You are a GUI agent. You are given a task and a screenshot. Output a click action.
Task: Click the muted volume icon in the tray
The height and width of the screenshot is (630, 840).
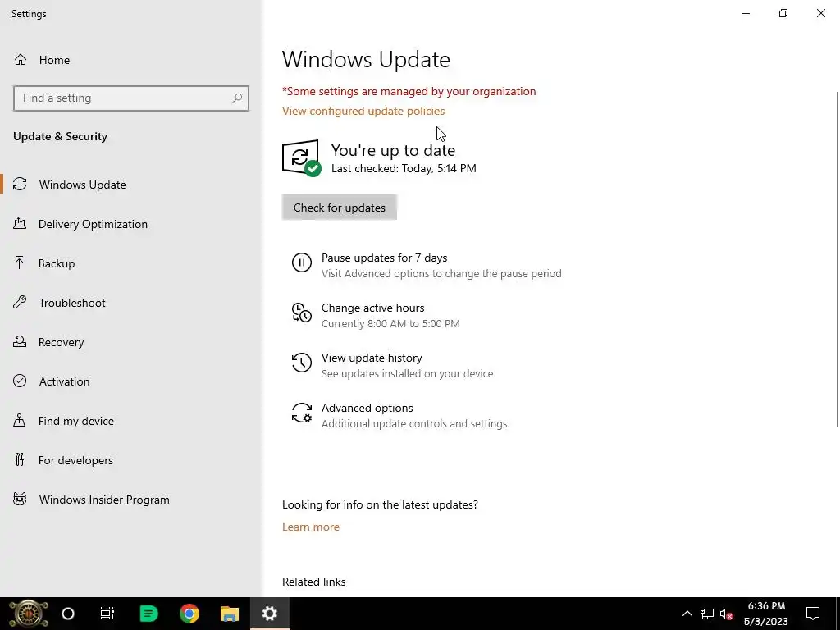[x=727, y=614]
